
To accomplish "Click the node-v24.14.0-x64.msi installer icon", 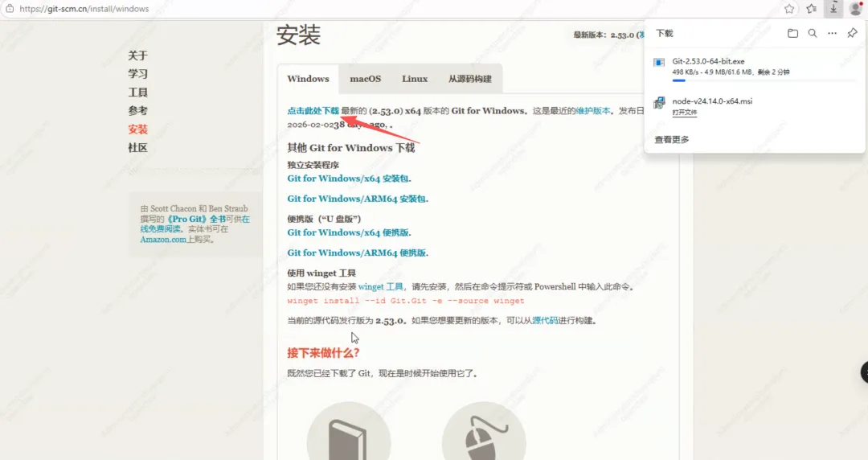I will (659, 102).
